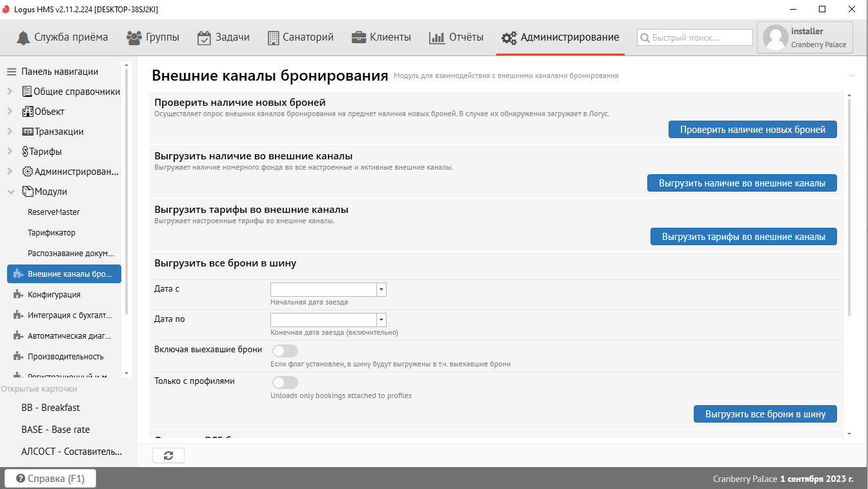
Task: Click the Тарифы dollar icon in sidebar
Action: (x=26, y=152)
